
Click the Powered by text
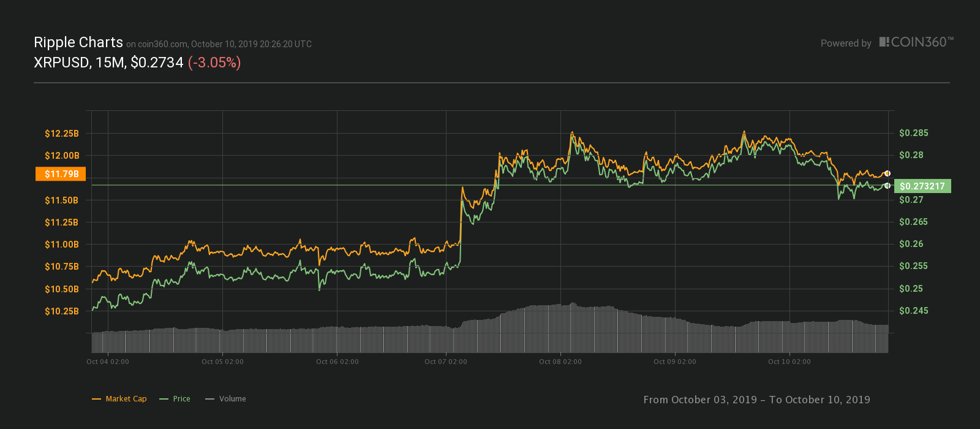click(846, 44)
